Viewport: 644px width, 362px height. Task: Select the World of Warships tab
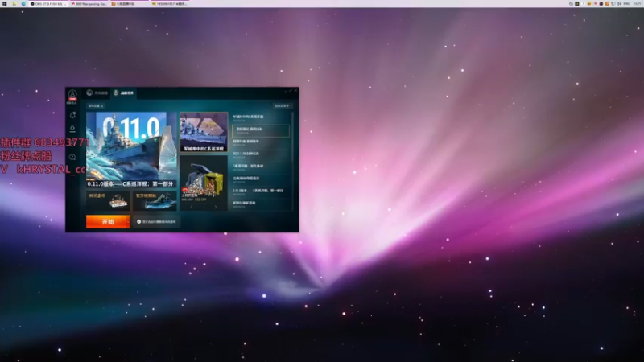coord(124,93)
